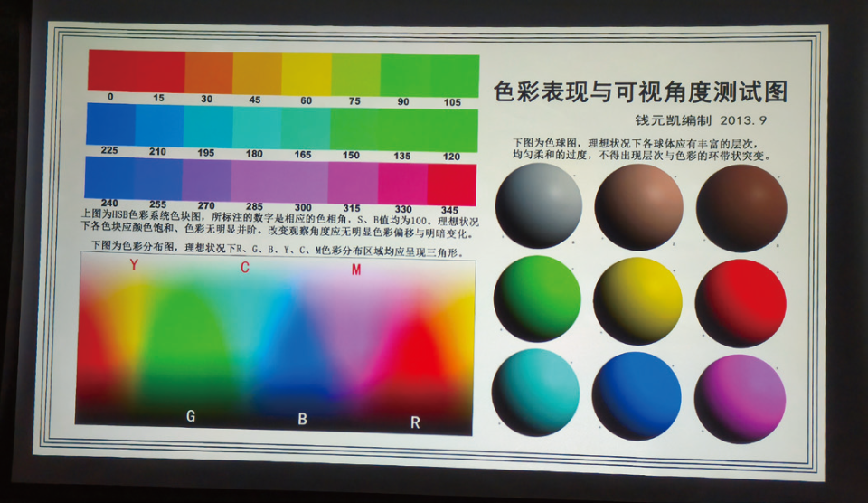Pick the green color block labeled 135
The width and height of the screenshot is (868, 503).
point(403,130)
